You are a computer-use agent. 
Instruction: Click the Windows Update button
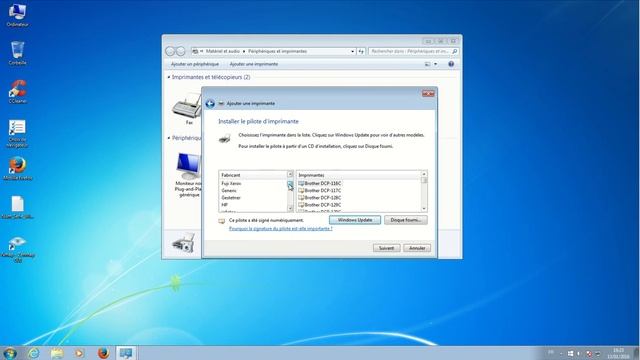coord(355,220)
